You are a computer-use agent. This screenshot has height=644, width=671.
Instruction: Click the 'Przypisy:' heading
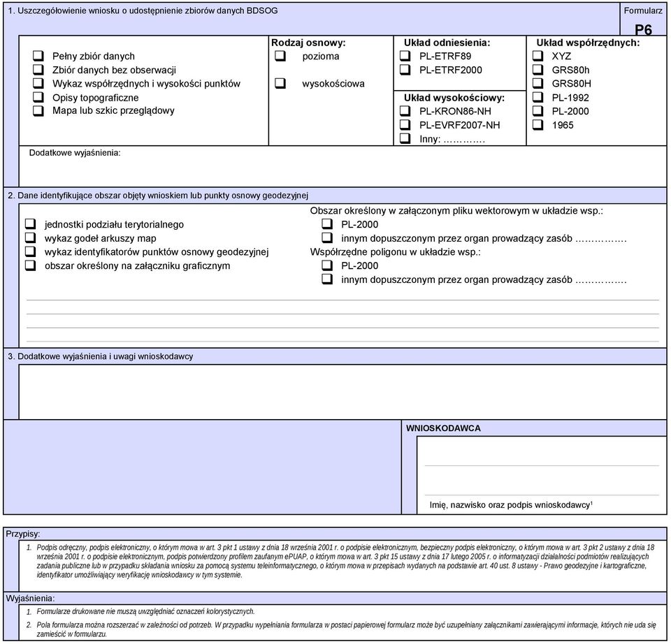click(x=22, y=534)
